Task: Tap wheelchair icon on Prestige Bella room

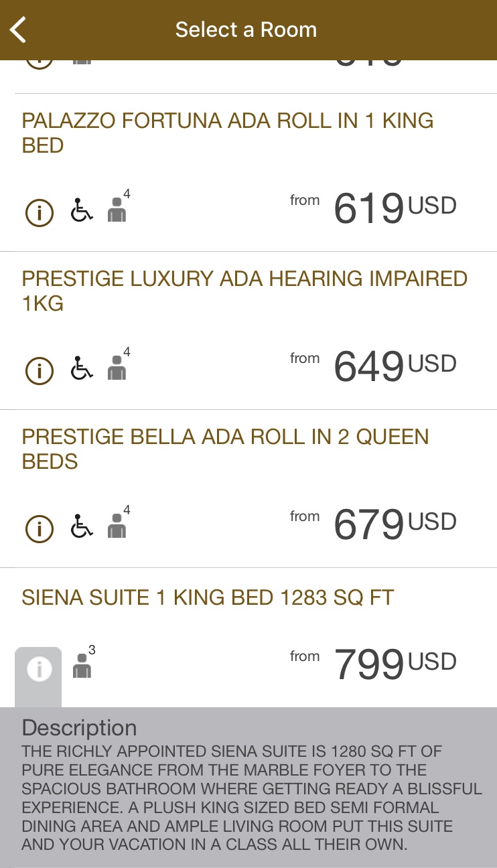Action: coord(82,528)
